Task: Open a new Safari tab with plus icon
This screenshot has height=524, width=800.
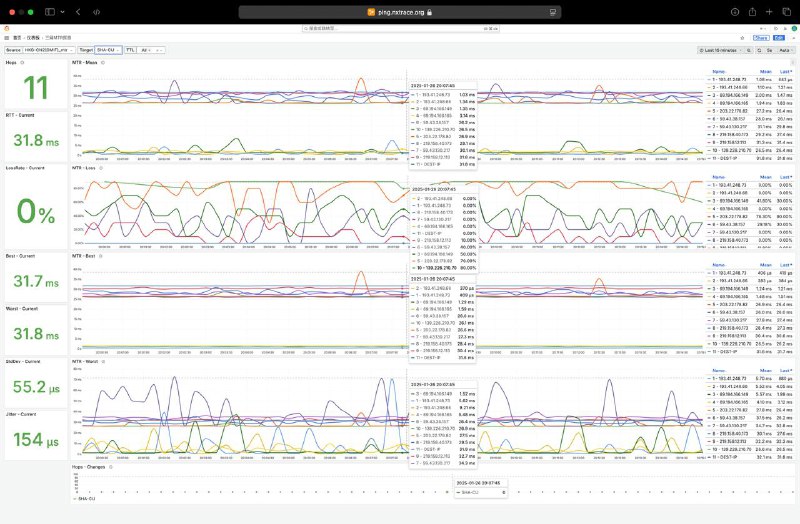Action: pyautogui.click(x=769, y=12)
